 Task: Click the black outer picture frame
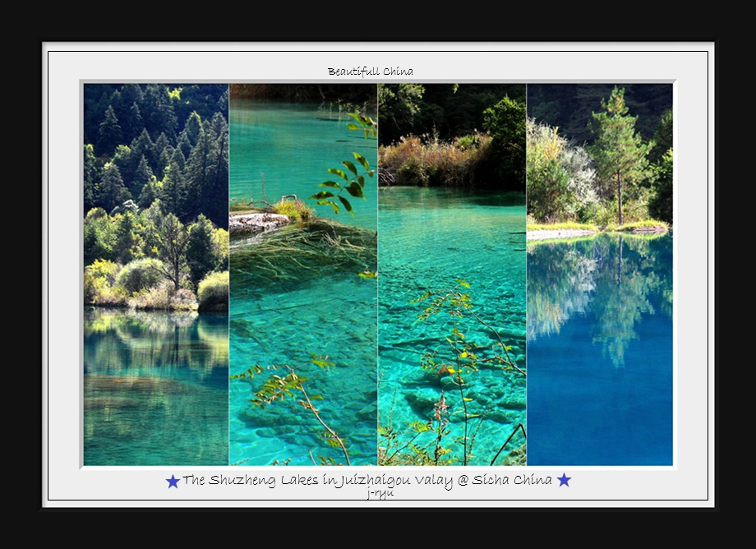coord(21,271)
